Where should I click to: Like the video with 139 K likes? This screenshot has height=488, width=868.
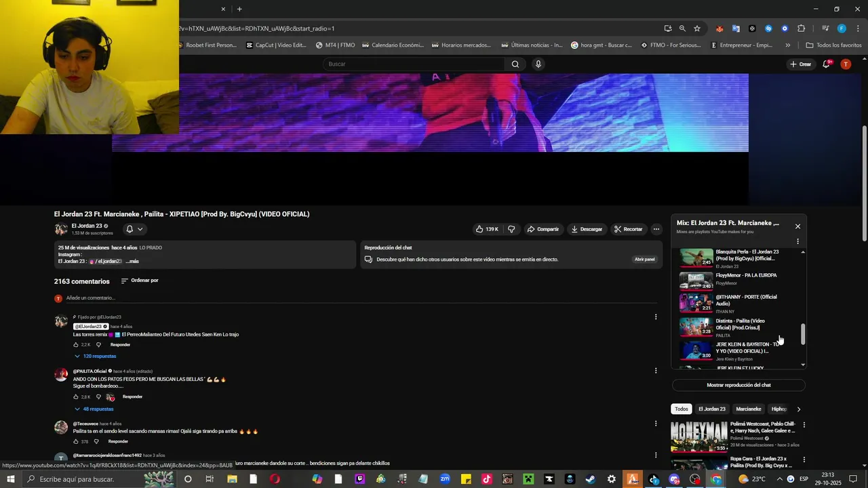tap(487, 229)
